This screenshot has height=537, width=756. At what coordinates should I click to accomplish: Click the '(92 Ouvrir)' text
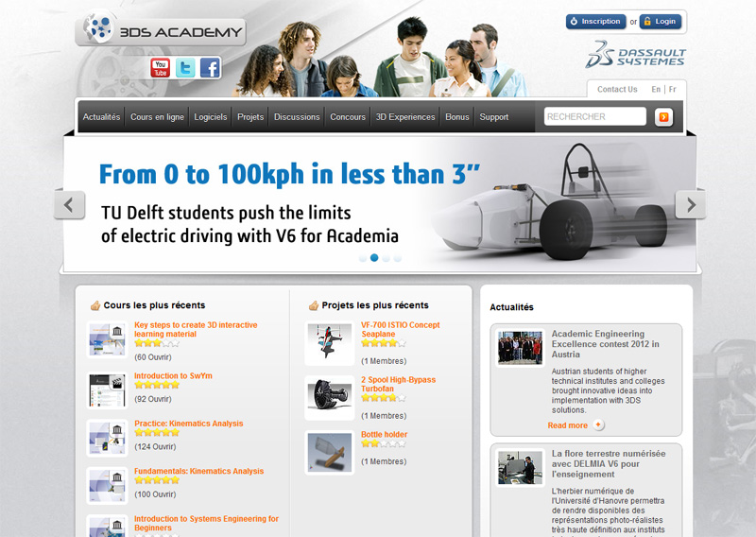click(x=153, y=399)
